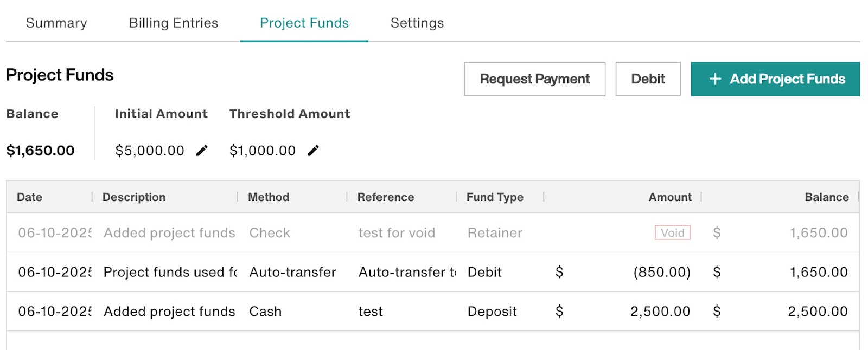Click the Request Payment button
This screenshot has width=868, height=350.
pyautogui.click(x=534, y=79)
